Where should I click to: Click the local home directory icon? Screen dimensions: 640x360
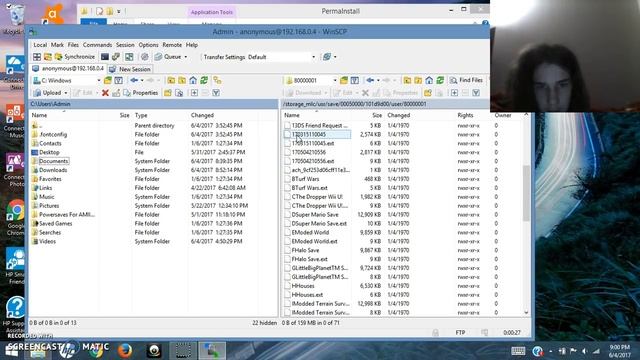coord(193,80)
